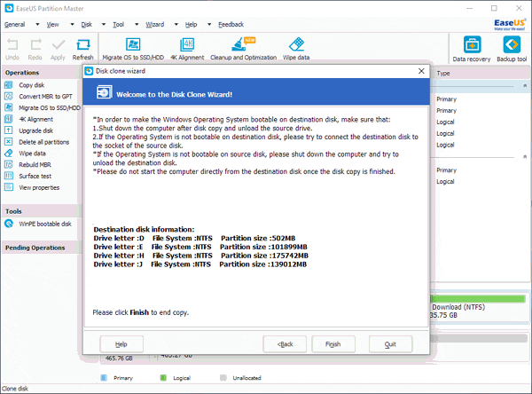Click the Tools panel header

[41, 211]
